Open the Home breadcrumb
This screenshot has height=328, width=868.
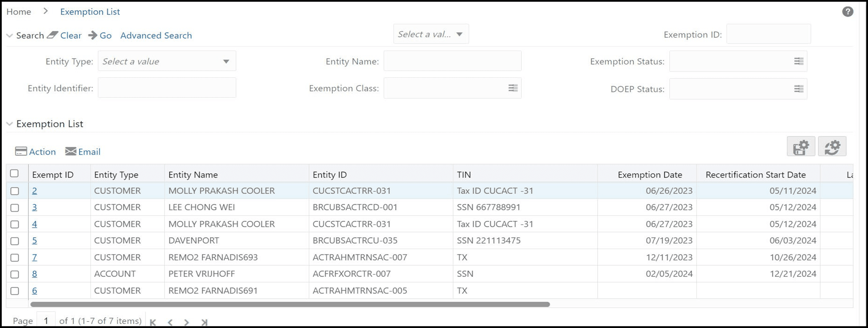18,11
